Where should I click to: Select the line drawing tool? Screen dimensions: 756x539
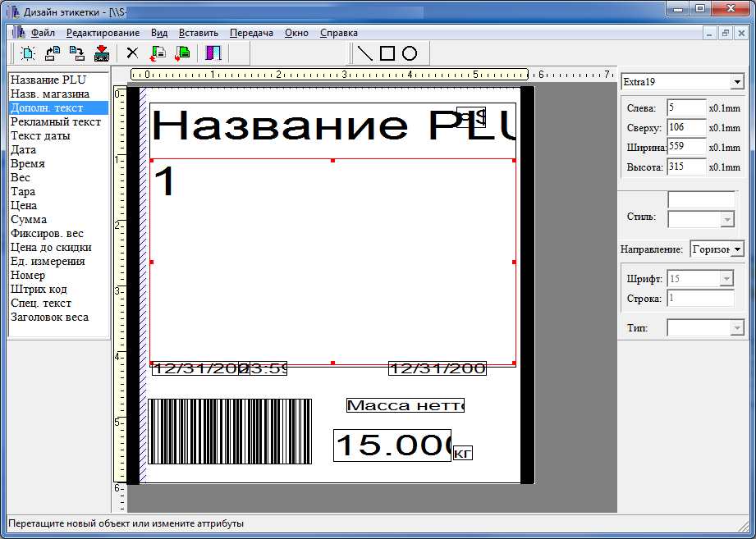(365, 53)
